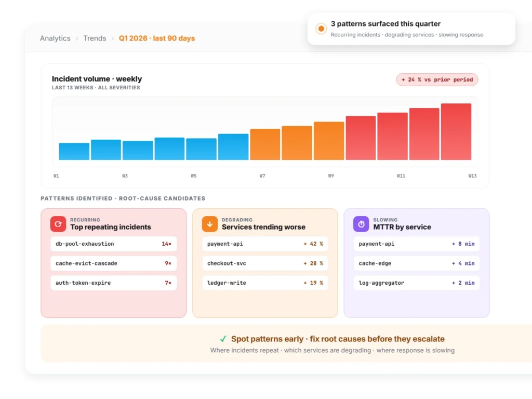
Task: Click the +24 % vs prior period badge
Action: point(437,79)
